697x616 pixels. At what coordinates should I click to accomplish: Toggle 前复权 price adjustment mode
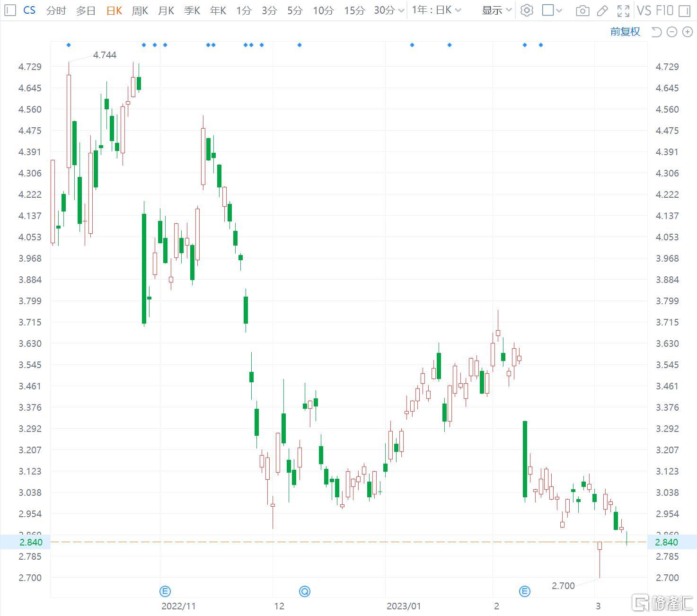pyautogui.click(x=625, y=32)
